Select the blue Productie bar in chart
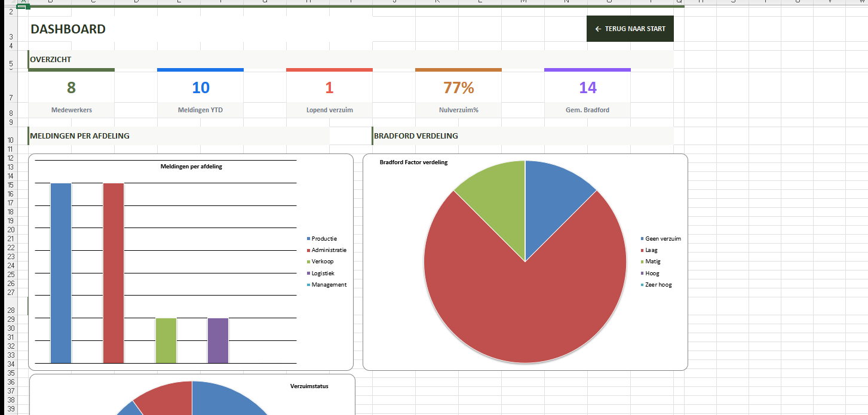 [61, 272]
